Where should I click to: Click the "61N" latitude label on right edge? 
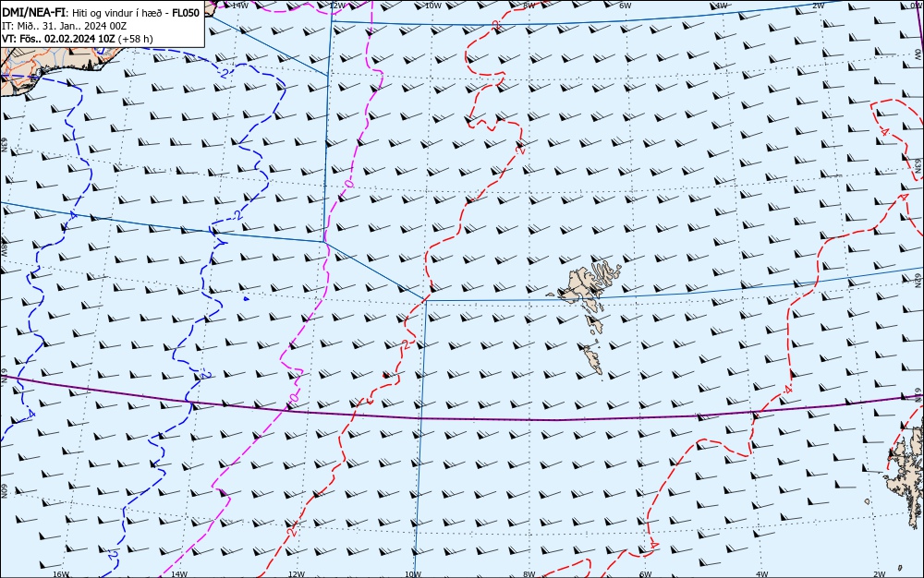[x=918, y=394]
